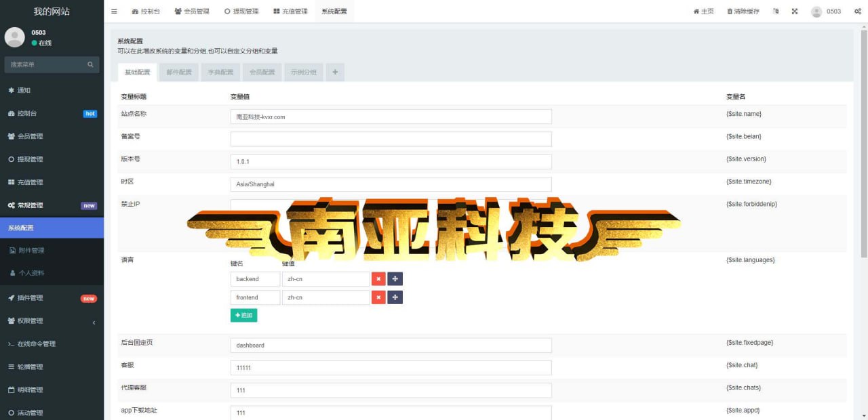Remove the frontend language row
Screen dimensions: 868x420
378,297
